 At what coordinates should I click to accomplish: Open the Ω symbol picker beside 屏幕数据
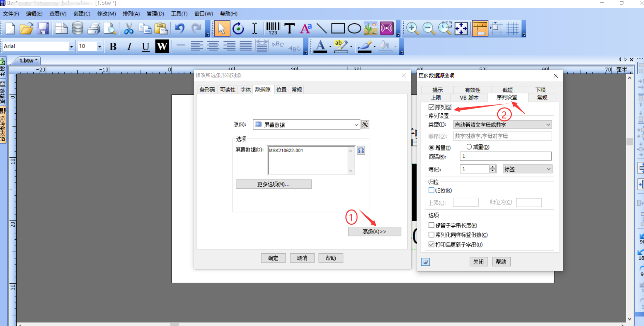[x=361, y=150]
